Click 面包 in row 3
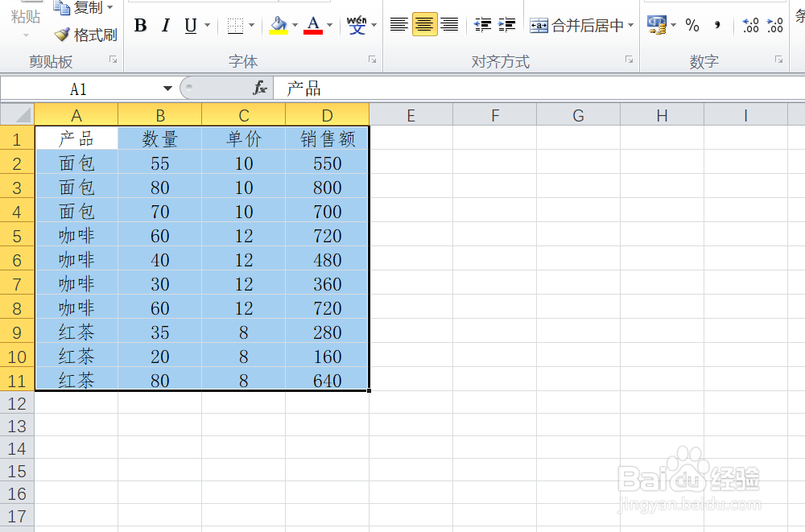 click(x=76, y=187)
